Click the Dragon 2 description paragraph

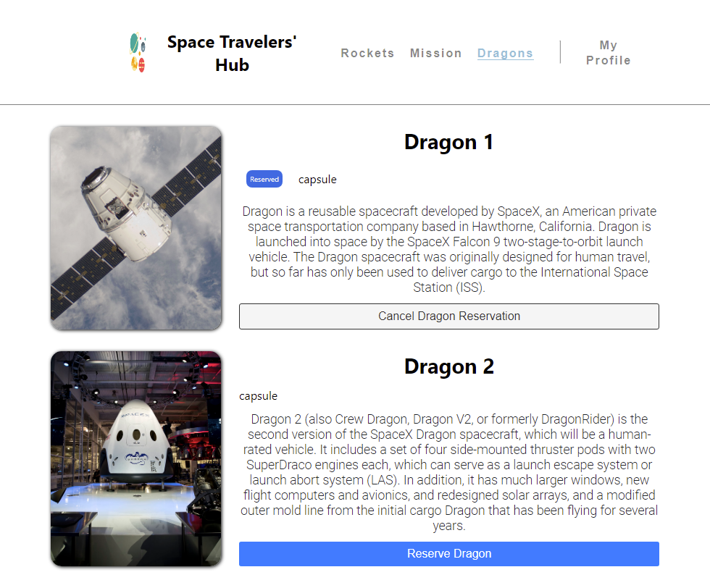coord(448,472)
